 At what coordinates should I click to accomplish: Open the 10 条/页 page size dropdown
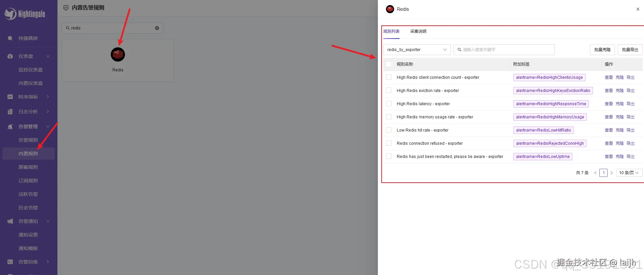[x=629, y=173]
